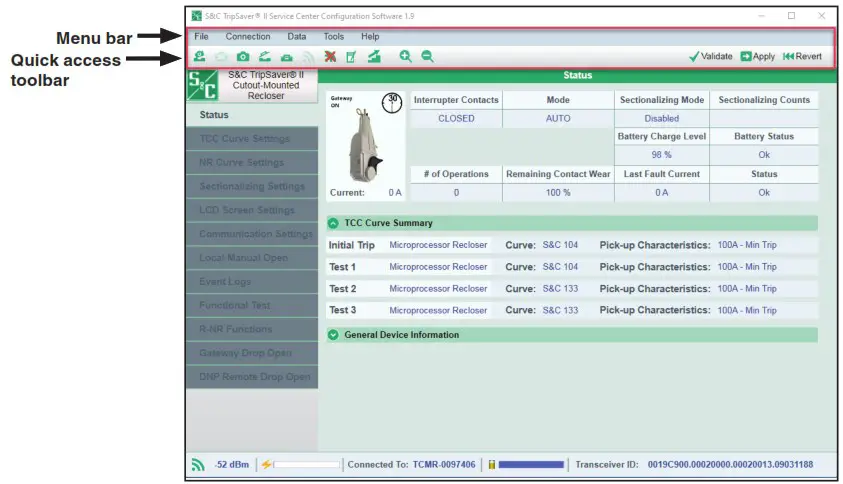The width and height of the screenshot is (843, 484).
Task: Click the -52 dBm signal strength reading
Action: coord(232,464)
